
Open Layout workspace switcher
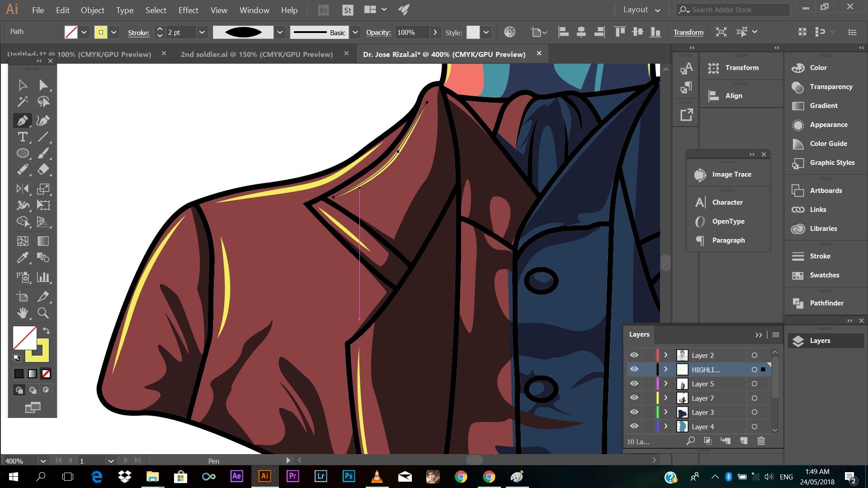[x=642, y=9]
